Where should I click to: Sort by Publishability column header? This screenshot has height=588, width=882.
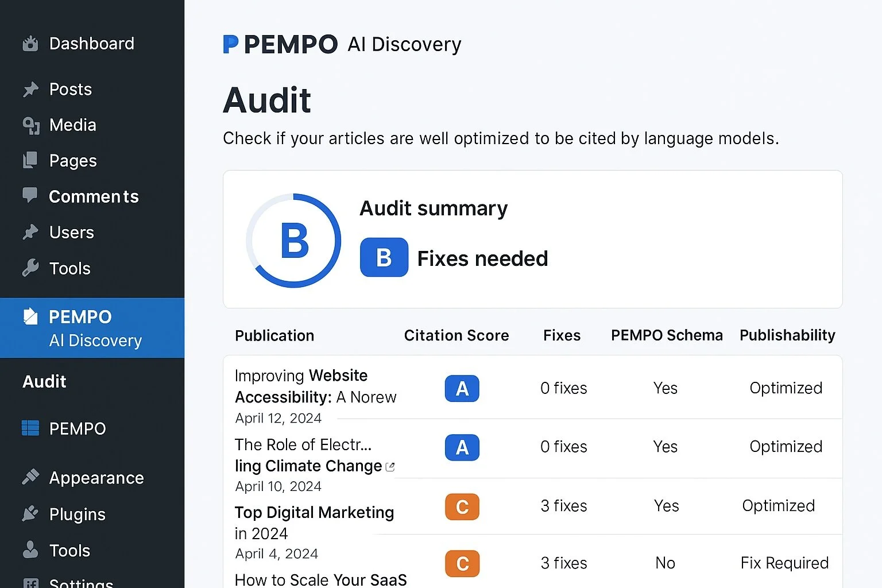click(787, 335)
